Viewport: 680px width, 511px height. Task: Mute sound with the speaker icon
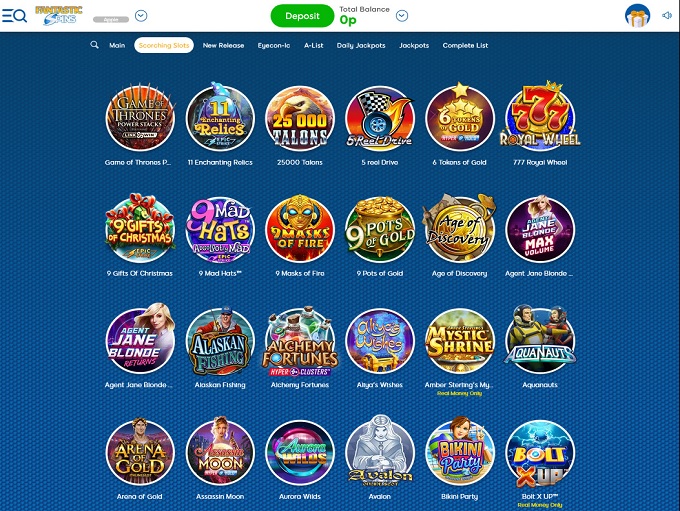pos(667,16)
